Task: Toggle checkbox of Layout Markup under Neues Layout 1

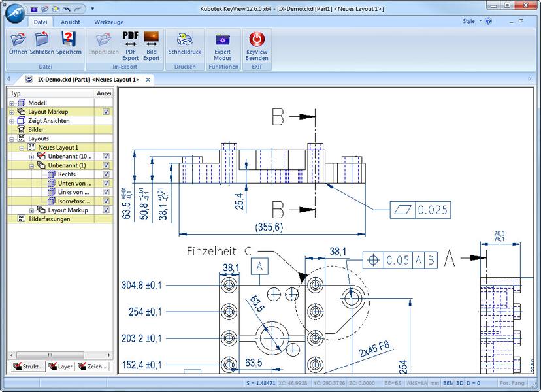Action: (x=106, y=210)
